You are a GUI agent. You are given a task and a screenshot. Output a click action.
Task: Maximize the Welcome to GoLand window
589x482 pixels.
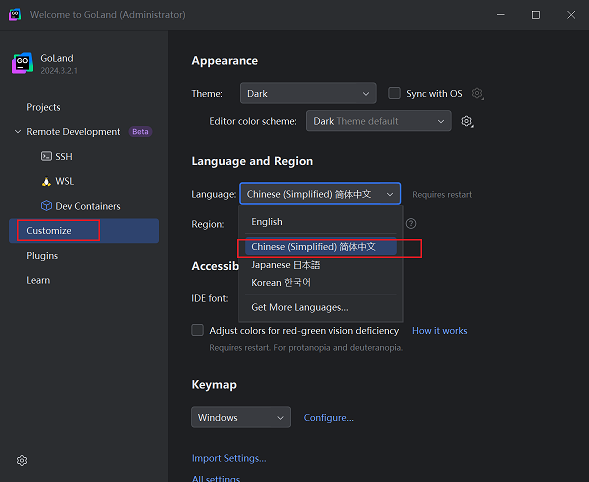pyautogui.click(x=536, y=15)
